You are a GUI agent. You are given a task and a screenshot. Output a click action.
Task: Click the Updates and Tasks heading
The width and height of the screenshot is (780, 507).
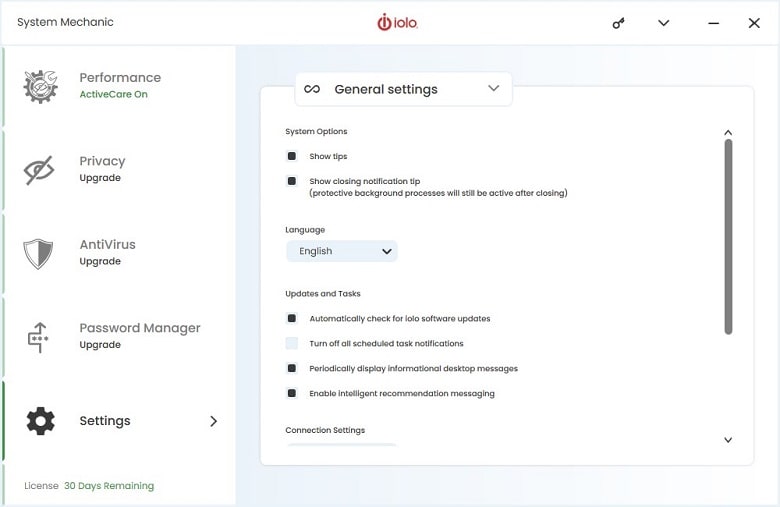pos(323,294)
